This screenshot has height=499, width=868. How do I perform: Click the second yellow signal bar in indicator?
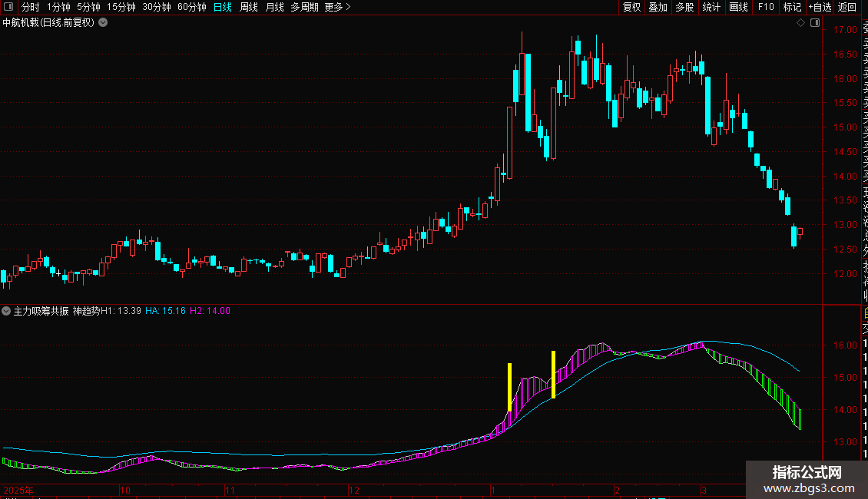tap(553, 375)
